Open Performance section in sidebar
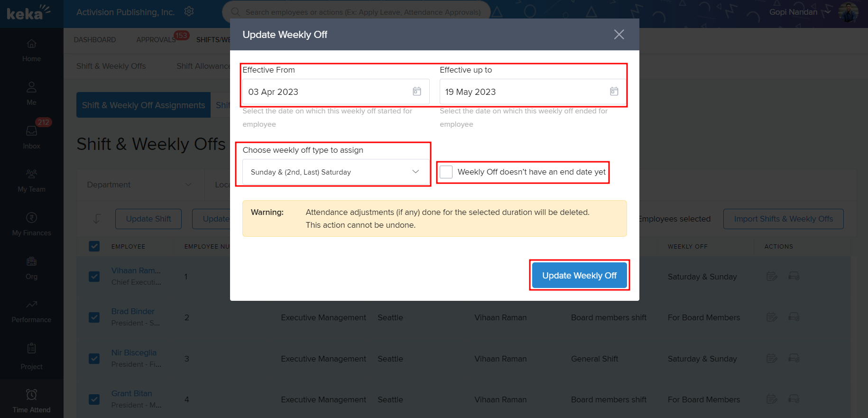Image resolution: width=868 pixels, height=418 pixels. [31, 311]
